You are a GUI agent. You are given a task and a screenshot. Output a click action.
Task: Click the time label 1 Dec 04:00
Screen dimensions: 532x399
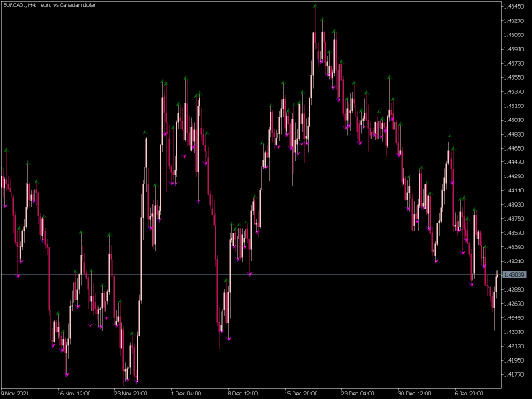point(186,394)
